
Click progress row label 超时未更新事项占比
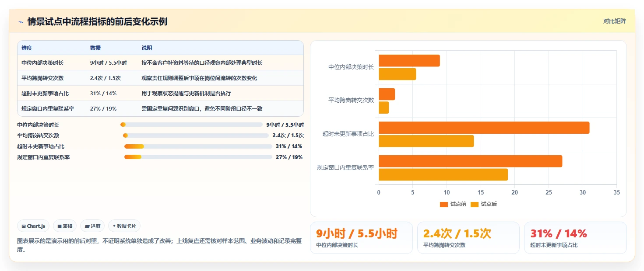41,146
